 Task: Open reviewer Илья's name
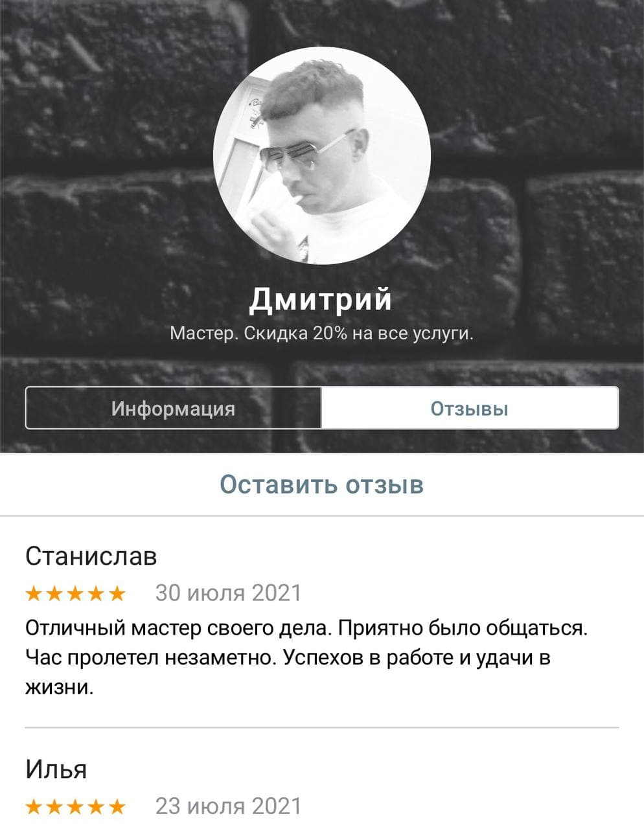coord(56,769)
